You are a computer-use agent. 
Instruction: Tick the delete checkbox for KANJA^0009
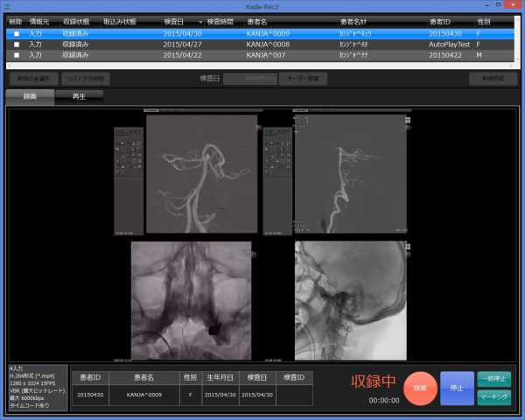point(16,32)
